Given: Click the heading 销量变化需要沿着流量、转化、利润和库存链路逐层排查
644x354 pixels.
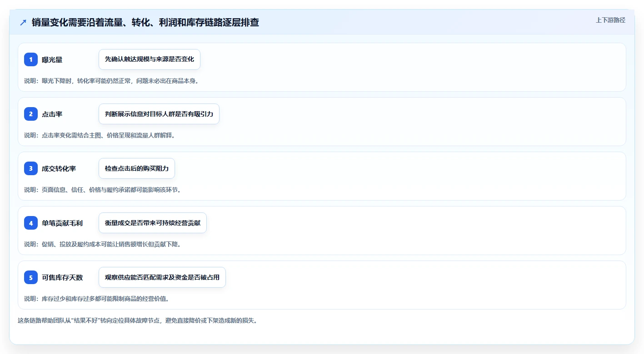Looking at the screenshot, I should (x=145, y=22).
